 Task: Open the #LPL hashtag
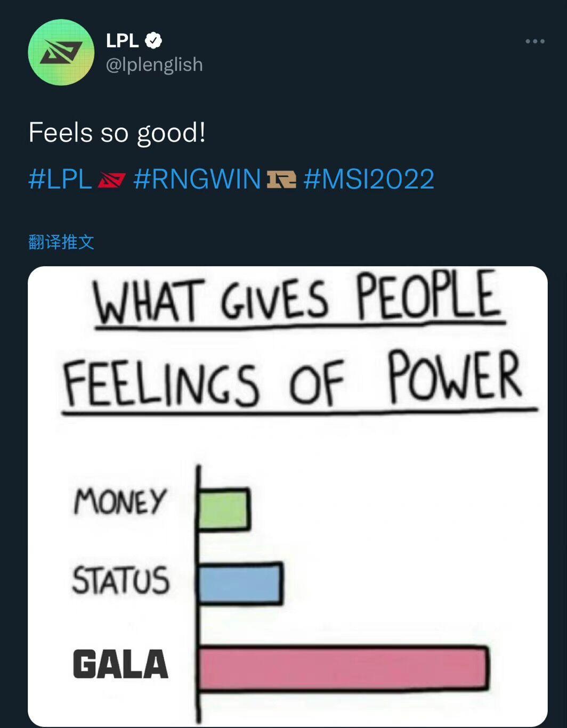(60, 179)
